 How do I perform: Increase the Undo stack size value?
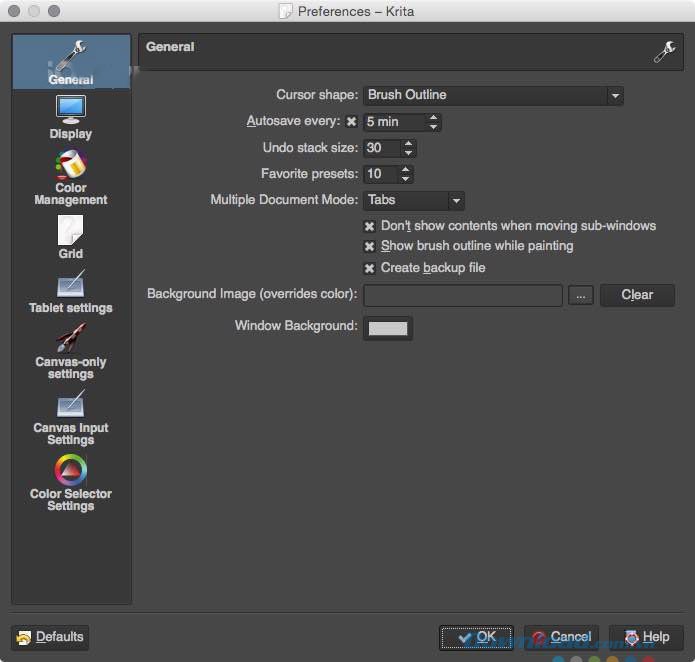(408, 143)
